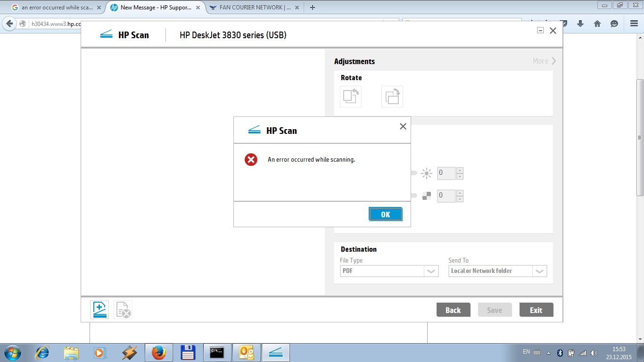Click the brightness sun icon
The width and height of the screenshot is (644, 362).
pyautogui.click(x=427, y=173)
